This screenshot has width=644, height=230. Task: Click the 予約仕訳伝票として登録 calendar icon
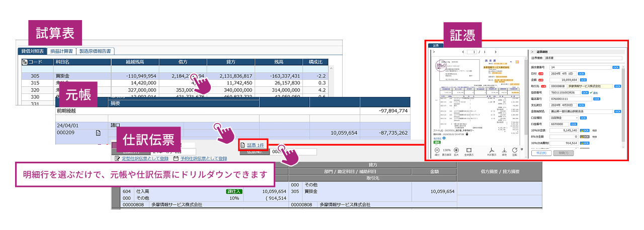pos(176,159)
